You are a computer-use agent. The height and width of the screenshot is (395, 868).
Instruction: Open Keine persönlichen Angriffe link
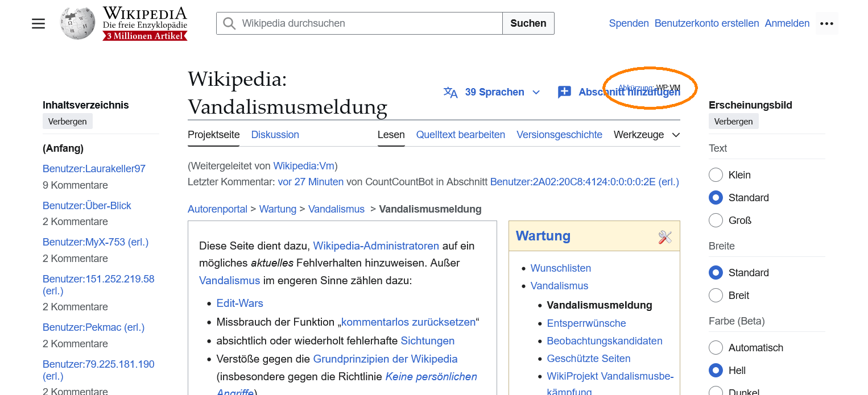coord(431,377)
